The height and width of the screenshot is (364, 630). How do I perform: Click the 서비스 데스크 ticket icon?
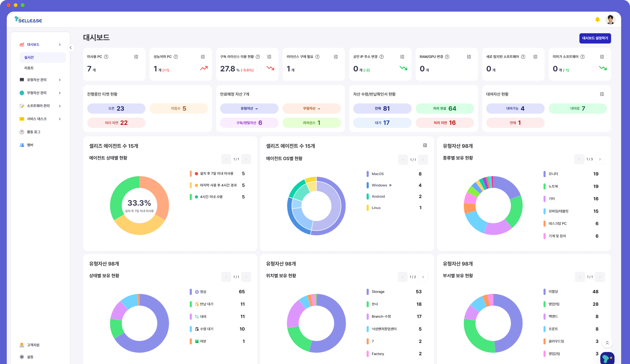pos(22,119)
